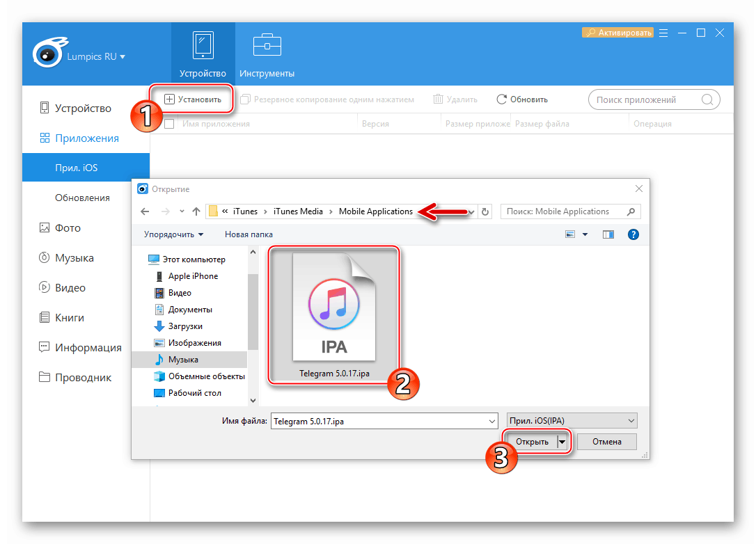
Task: Go up one folder level
Action: [x=196, y=211]
